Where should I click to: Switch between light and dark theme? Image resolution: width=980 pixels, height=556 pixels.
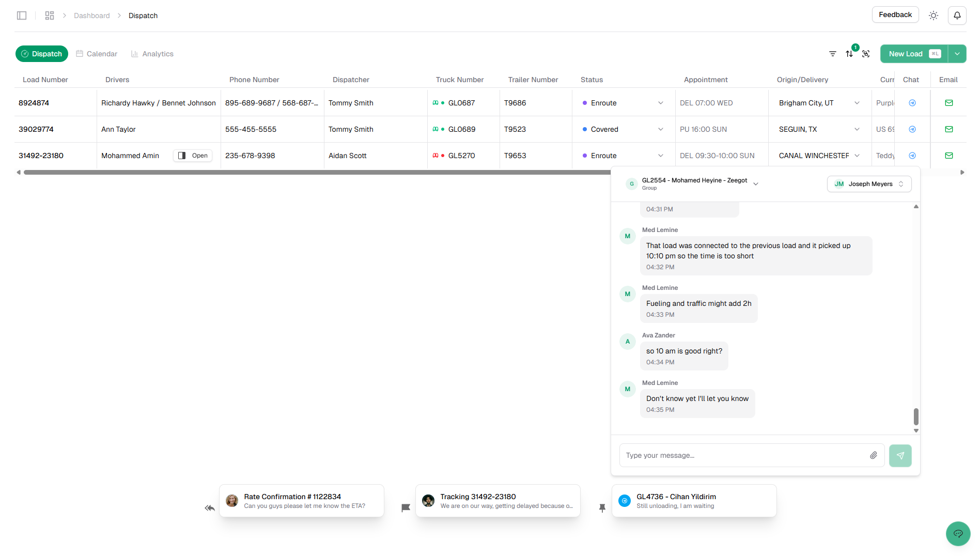[x=934, y=15]
